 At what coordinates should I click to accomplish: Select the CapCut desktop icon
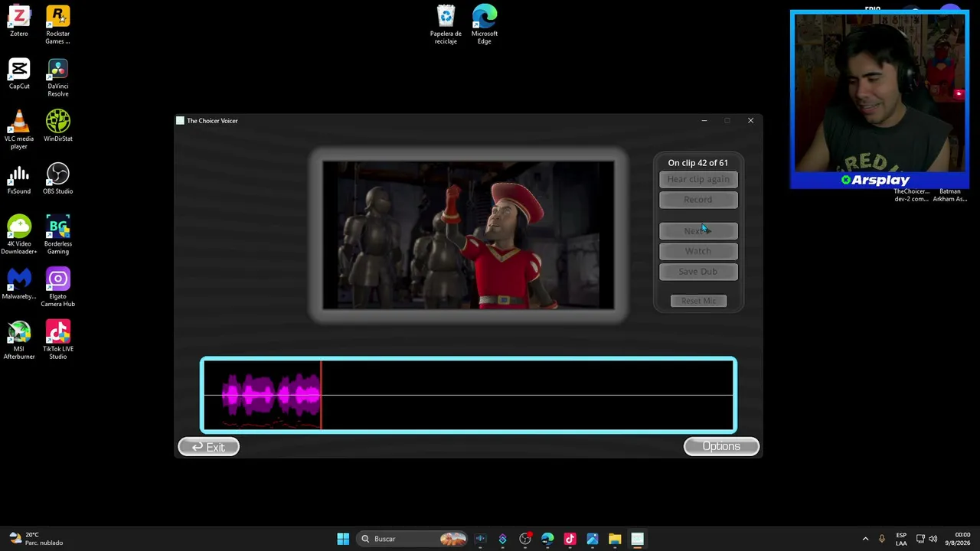19,73
